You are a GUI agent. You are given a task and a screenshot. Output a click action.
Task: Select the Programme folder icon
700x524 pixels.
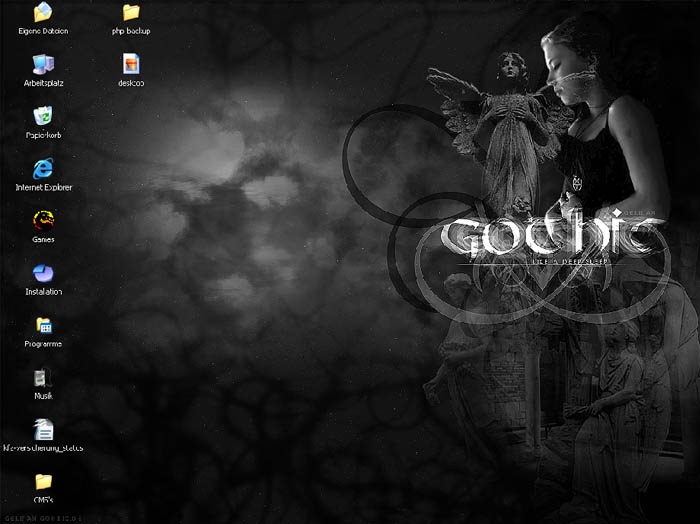tap(43, 325)
